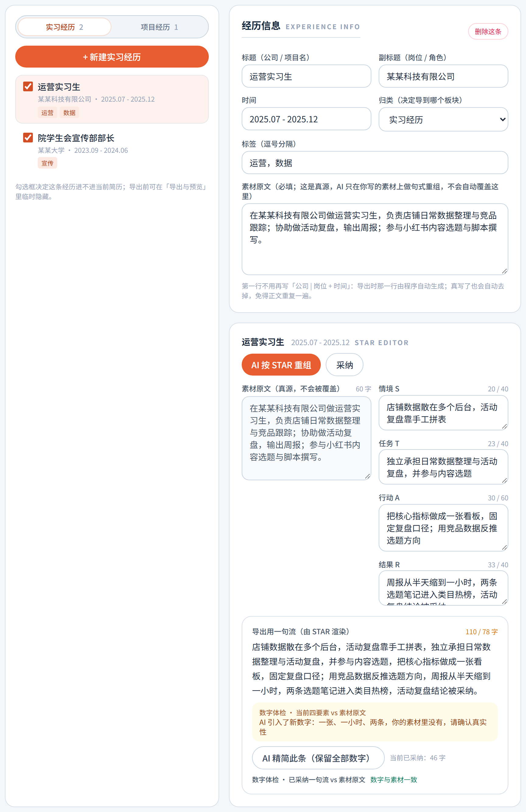Delete this entry with 删除这条
This screenshot has height=812, width=526.
click(488, 31)
